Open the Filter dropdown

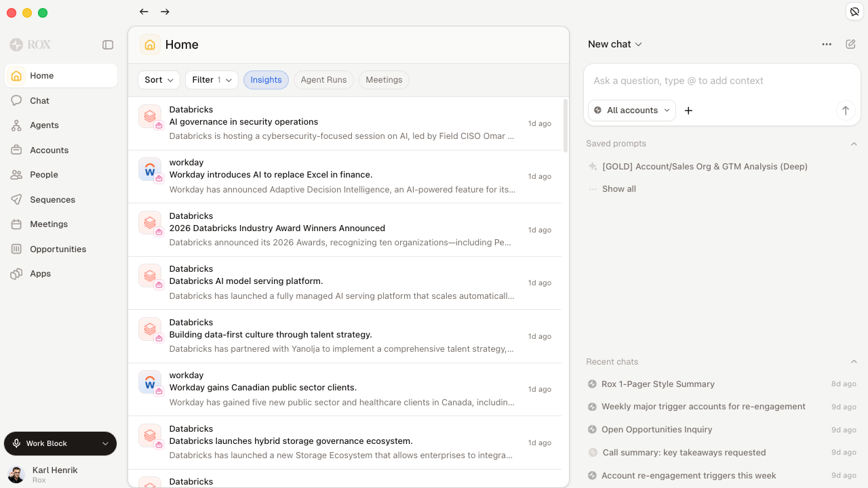(212, 80)
